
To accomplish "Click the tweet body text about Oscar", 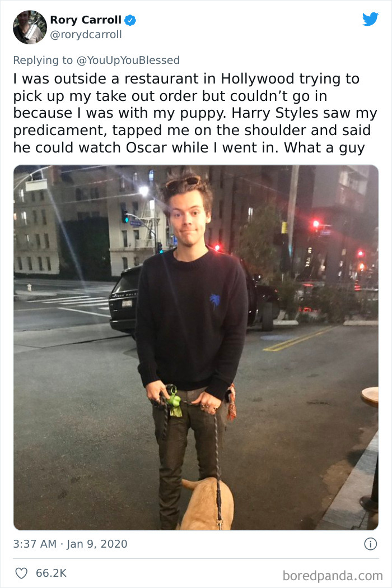I will [195, 113].
